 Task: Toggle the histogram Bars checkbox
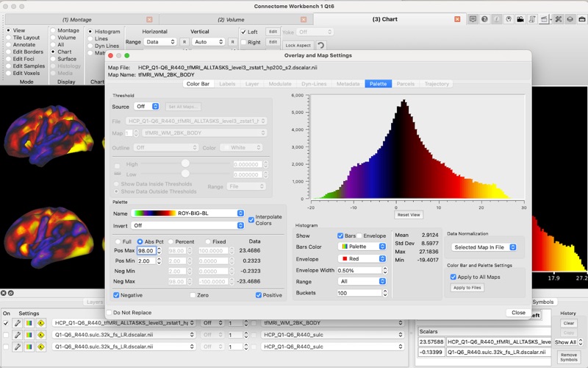click(340, 236)
